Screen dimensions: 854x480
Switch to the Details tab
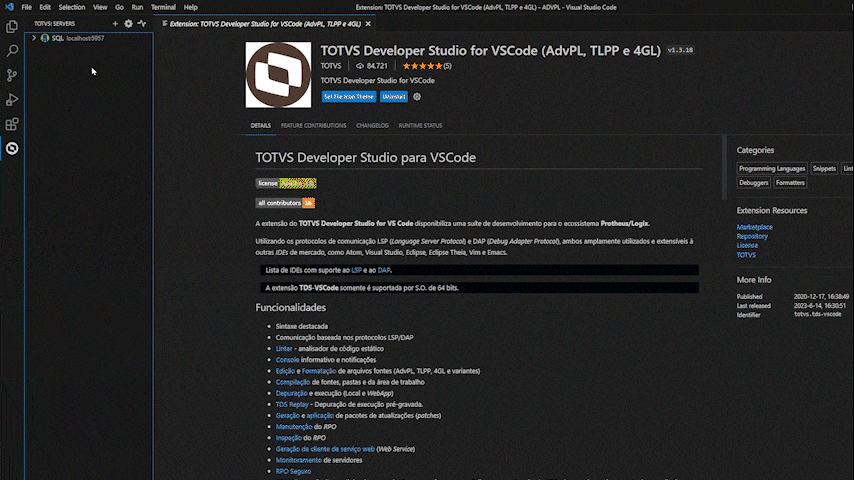260,125
